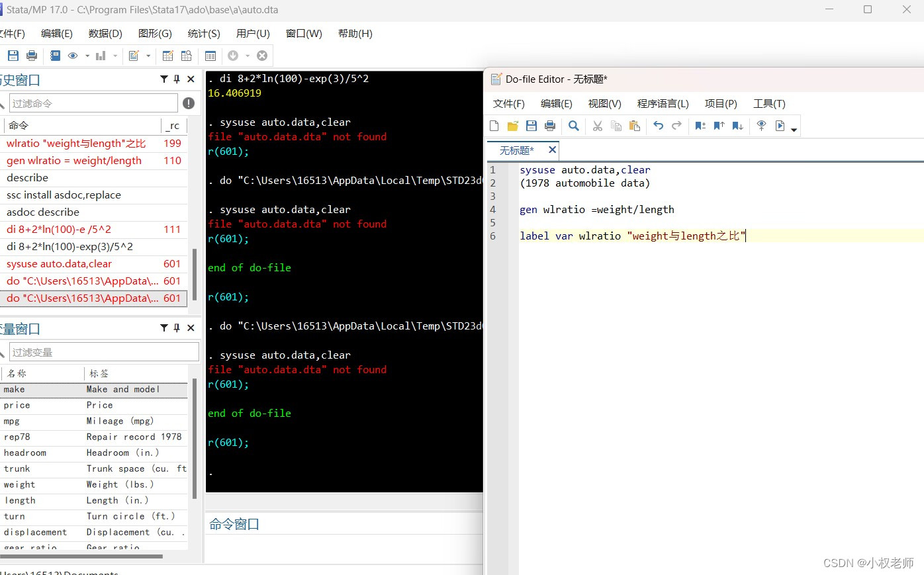Create new do-file with New icon
924x575 pixels.
pyautogui.click(x=494, y=126)
